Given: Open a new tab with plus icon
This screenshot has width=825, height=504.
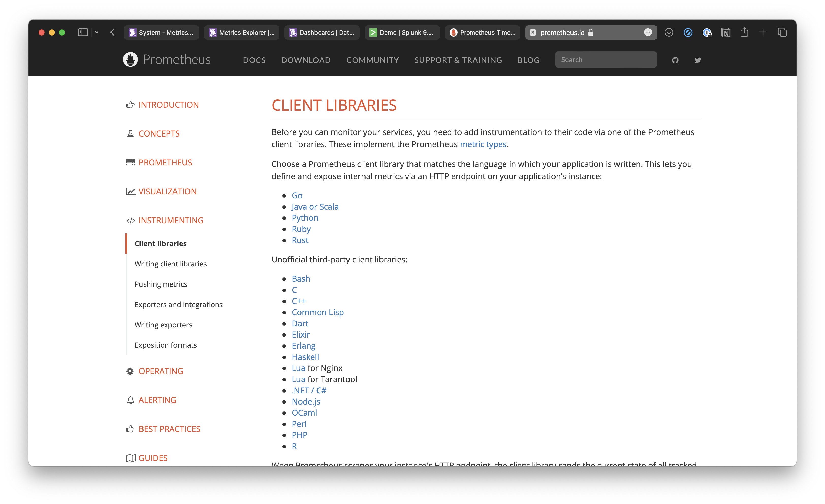Looking at the screenshot, I should 763,32.
